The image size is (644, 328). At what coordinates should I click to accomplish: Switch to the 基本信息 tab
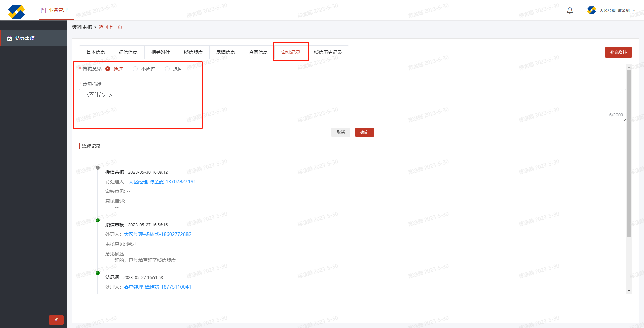(96, 52)
